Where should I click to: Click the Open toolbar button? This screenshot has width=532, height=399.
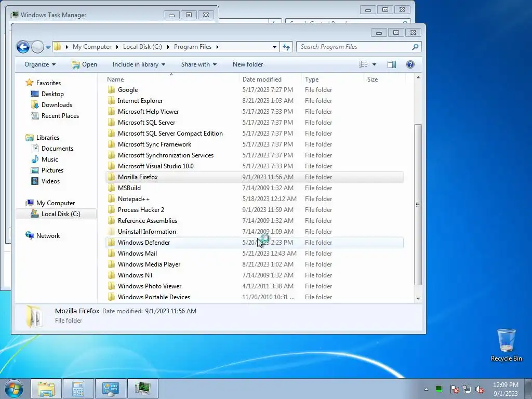85,64
